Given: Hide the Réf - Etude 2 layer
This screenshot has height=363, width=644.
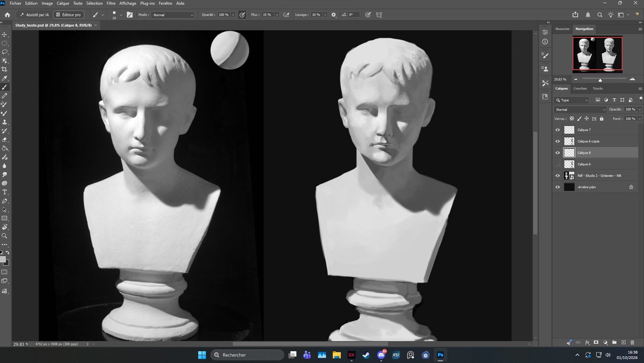Looking at the screenshot, I should (558, 176).
